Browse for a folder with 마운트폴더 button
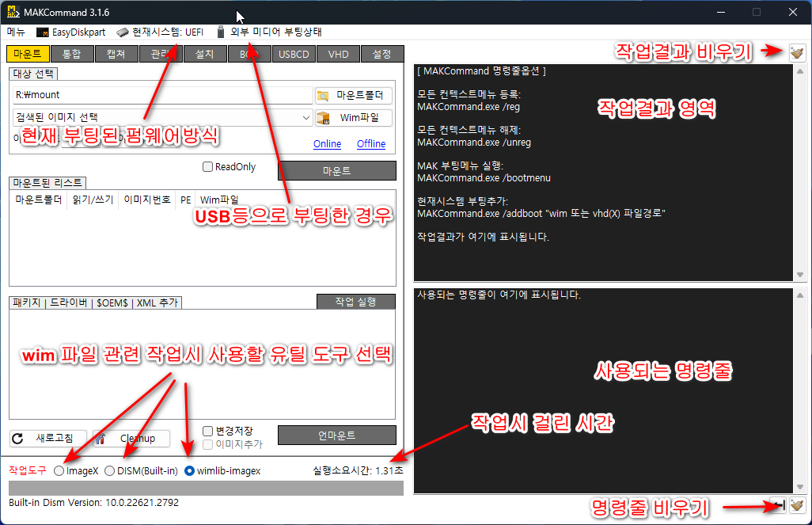The image size is (812, 525). [354, 95]
